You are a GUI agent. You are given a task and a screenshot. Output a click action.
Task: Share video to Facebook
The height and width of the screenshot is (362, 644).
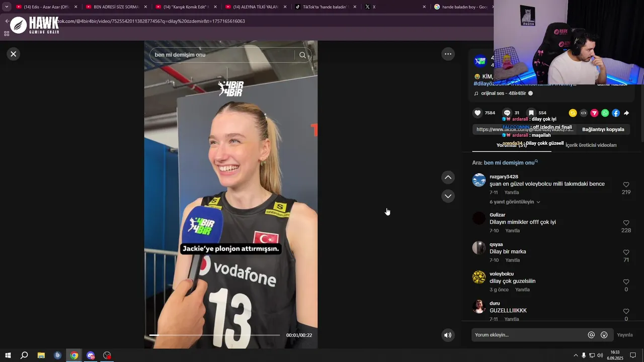click(x=616, y=113)
